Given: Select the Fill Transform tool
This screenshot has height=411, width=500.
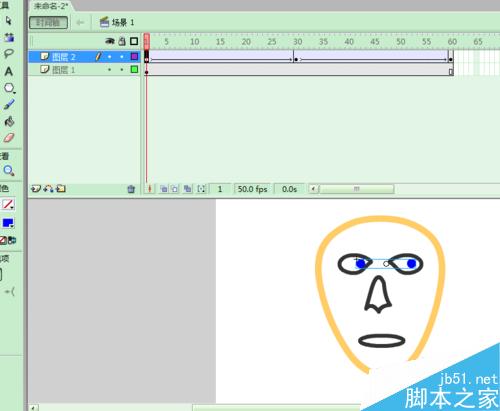Looking at the screenshot, I should (x=9, y=37).
